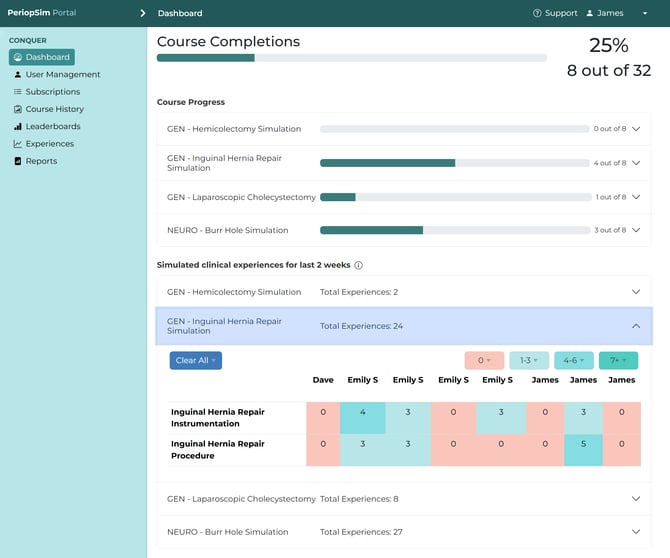Expand Hemicolectomy Total Experiences: 2 row
The height and width of the screenshot is (558, 670).
click(636, 292)
